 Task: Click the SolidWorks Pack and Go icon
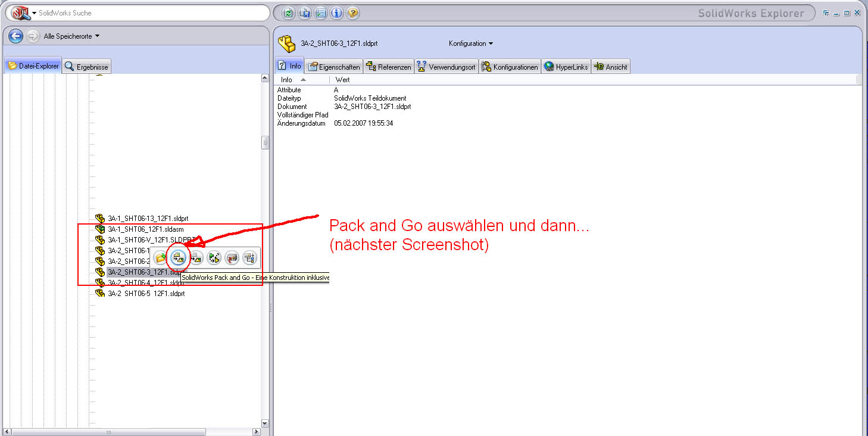(x=177, y=258)
